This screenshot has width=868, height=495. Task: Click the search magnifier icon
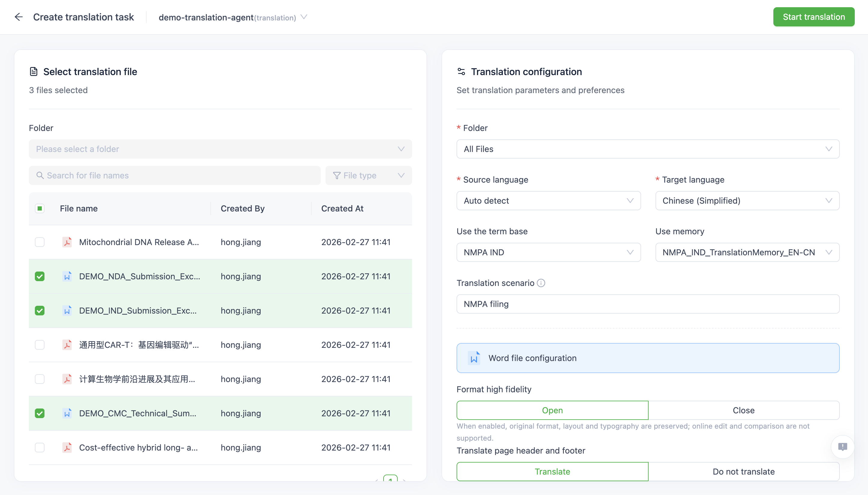tap(40, 175)
